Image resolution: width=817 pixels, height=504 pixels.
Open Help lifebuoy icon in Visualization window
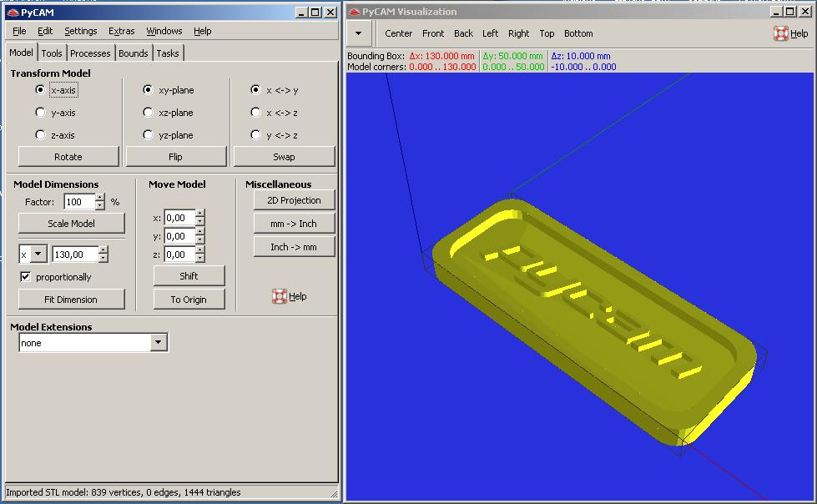[x=780, y=33]
